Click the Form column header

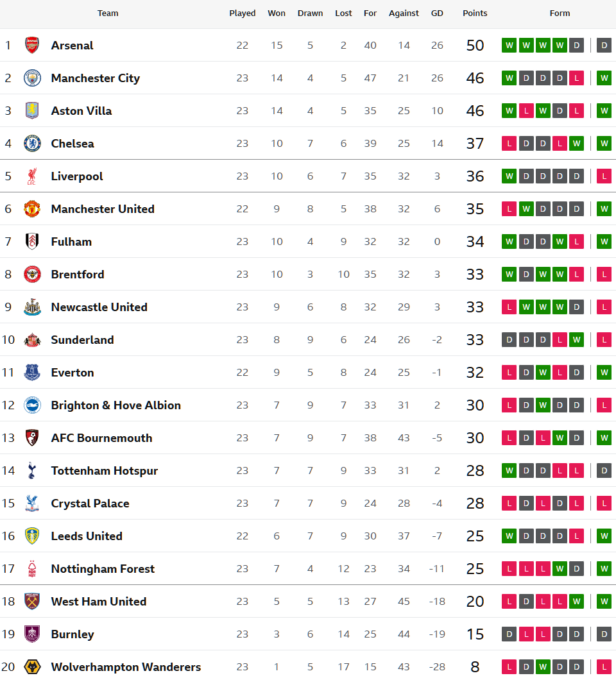tap(560, 13)
